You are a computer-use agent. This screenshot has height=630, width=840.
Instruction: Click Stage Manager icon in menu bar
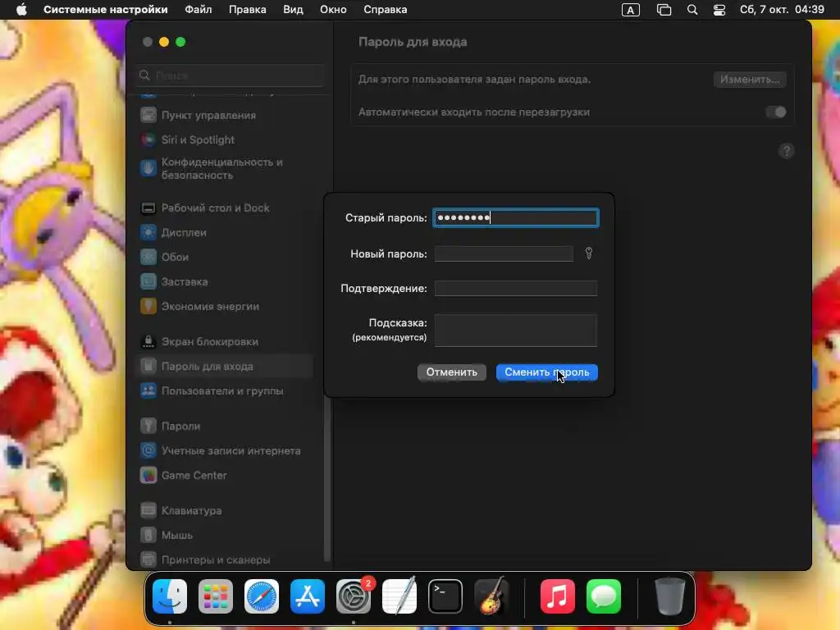[664, 10]
